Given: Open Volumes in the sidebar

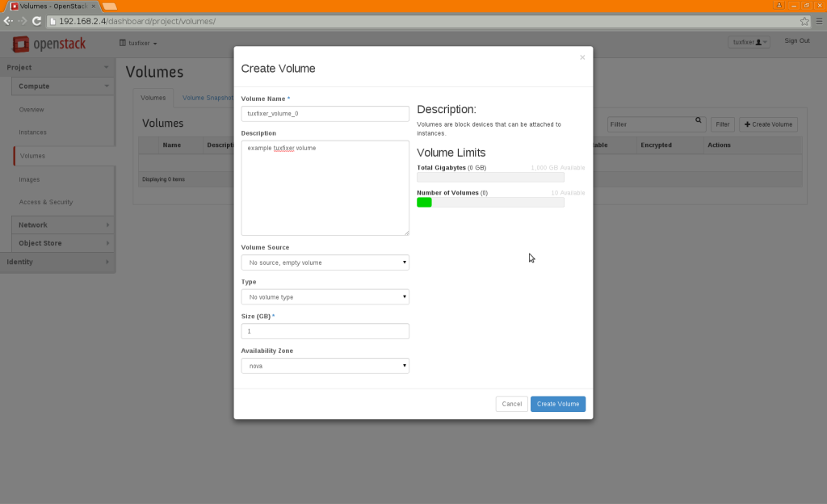Looking at the screenshot, I should tap(32, 156).
